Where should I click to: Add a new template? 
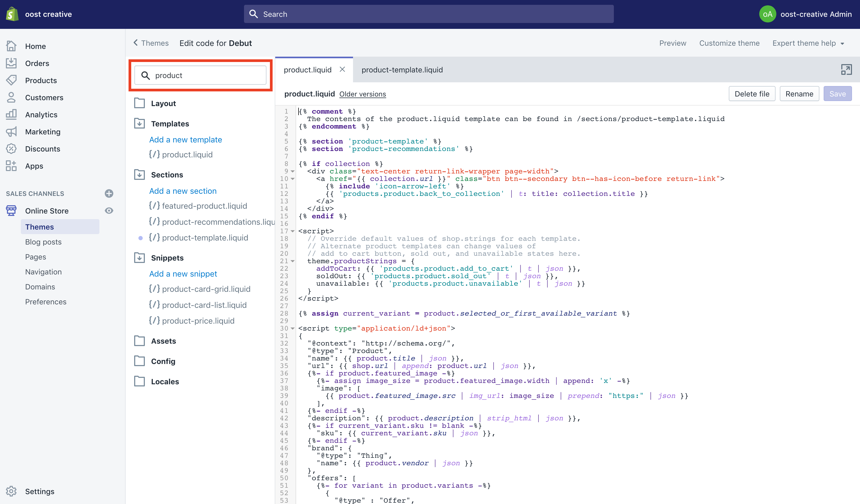[185, 139]
